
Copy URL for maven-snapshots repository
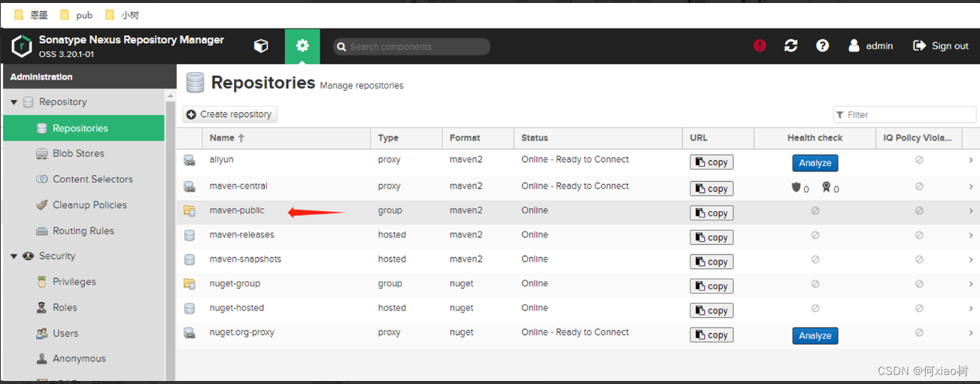[711, 262]
